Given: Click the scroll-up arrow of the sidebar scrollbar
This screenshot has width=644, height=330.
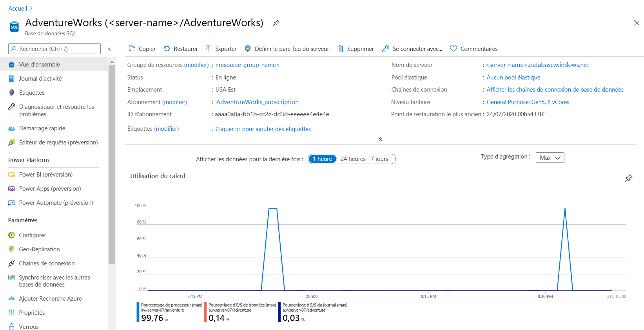Looking at the screenshot, I should 112,62.
